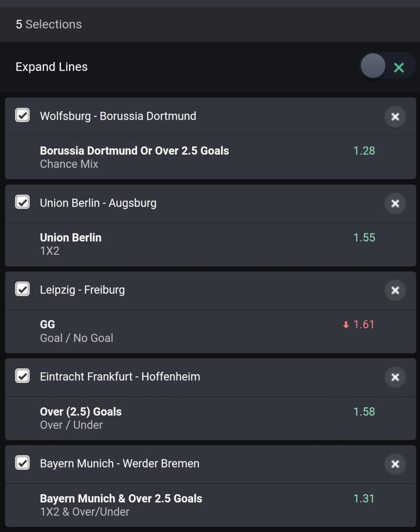This screenshot has height=532, width=420.
Task: Select the 5 Selections header
Action: coord(49,25)
